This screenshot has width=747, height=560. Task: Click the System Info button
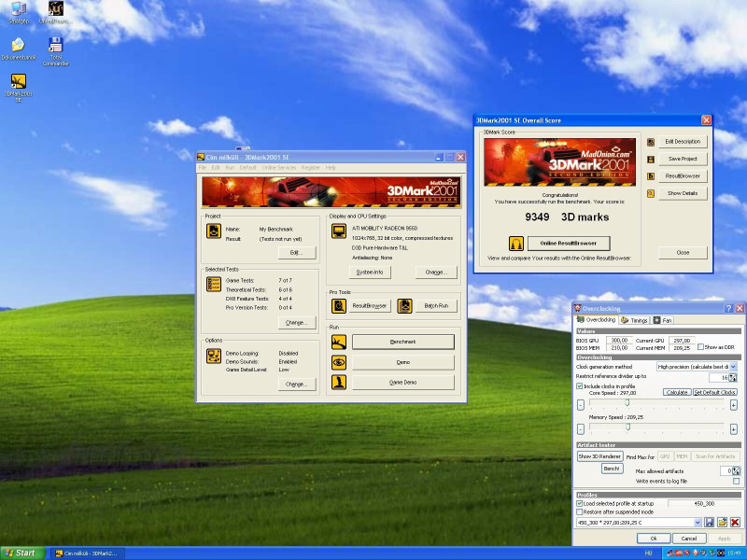[x=370, y=273]
